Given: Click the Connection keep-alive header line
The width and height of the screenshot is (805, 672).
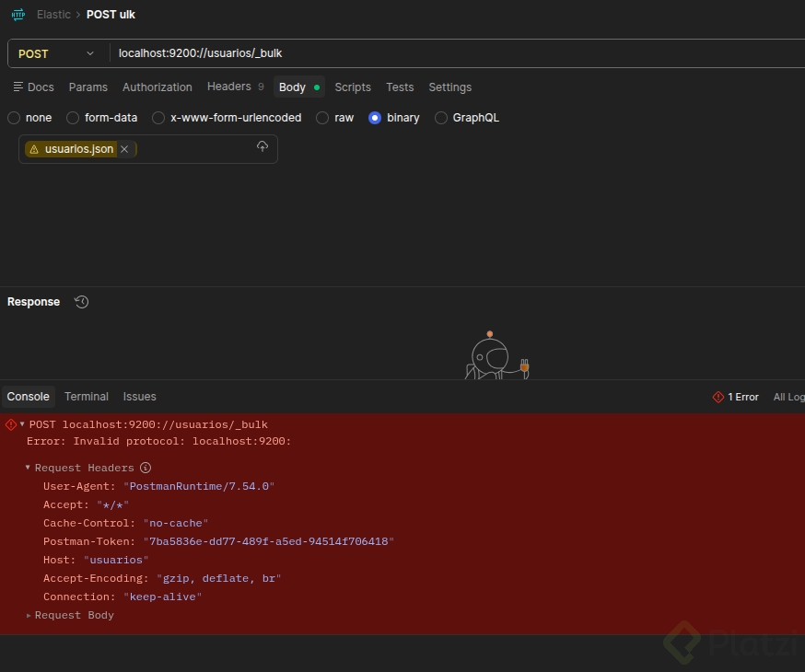Looking at the screenshot, I should (x=122, y=597).
